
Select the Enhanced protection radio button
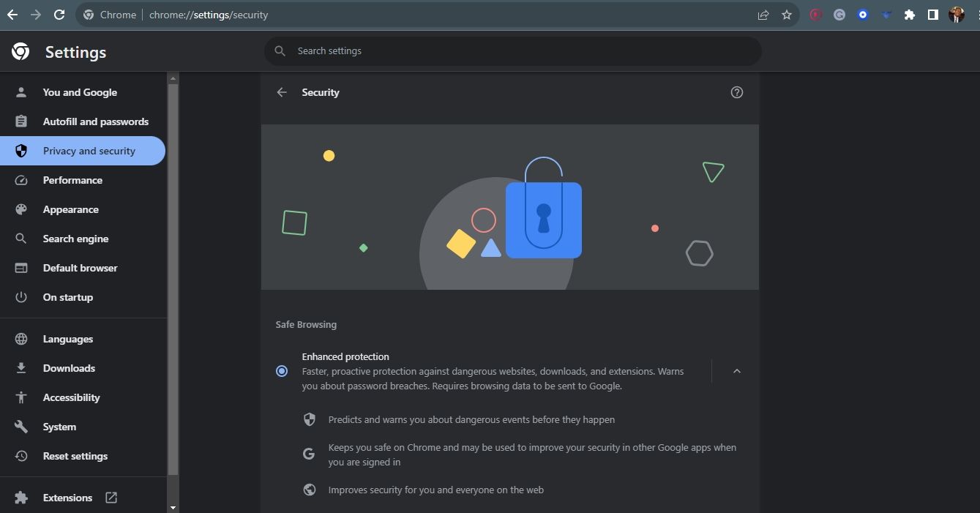tap(282, 371)
